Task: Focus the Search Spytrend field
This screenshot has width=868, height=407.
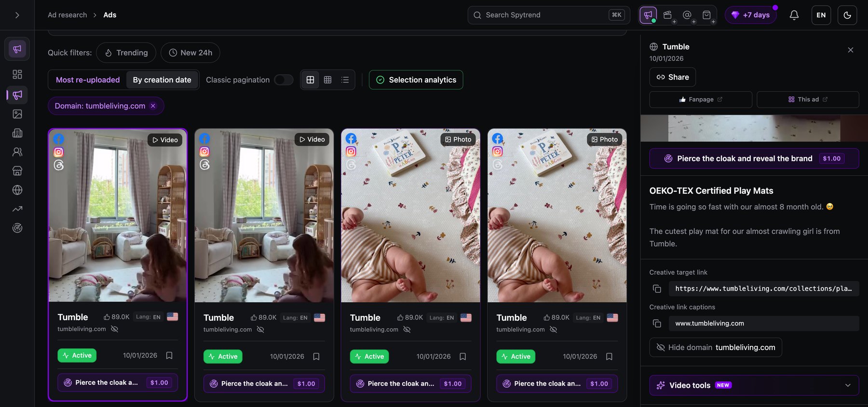Action: (x=549, y=15)
